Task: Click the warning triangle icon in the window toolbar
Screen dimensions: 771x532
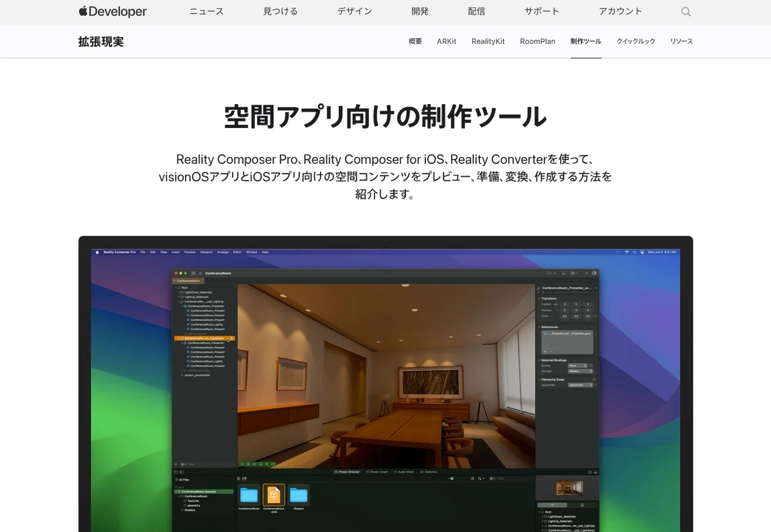Action: [200, 273]
